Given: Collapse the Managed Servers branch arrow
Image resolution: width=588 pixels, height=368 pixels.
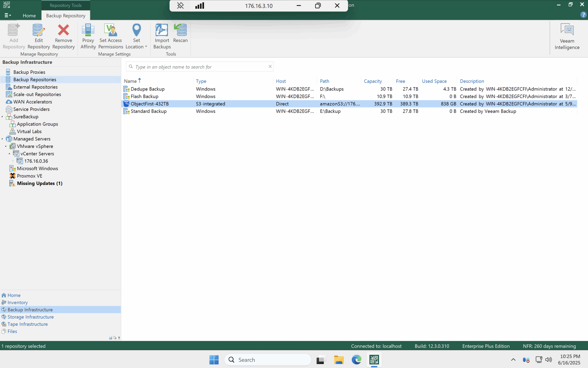Looking at the screenshot, I should pyautogui.click(x=2, y=139).
